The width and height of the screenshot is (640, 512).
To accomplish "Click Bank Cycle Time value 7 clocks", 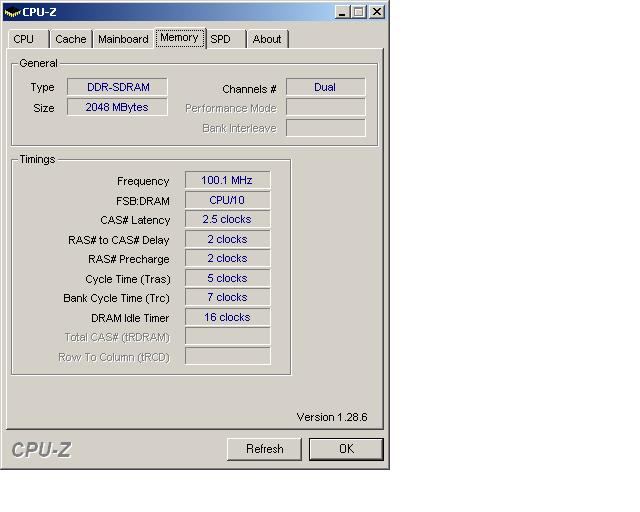I will pos(228,297).
